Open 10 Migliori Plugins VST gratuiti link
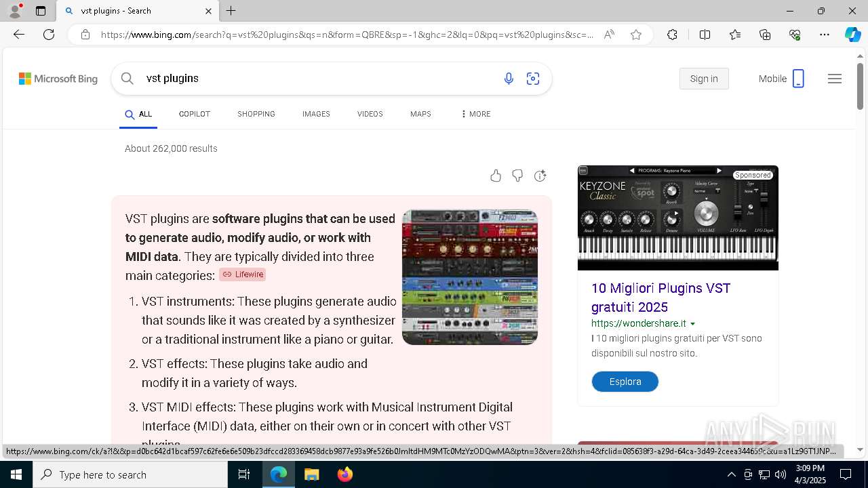This screenshot has height=488, width=868. click(661, 298)
